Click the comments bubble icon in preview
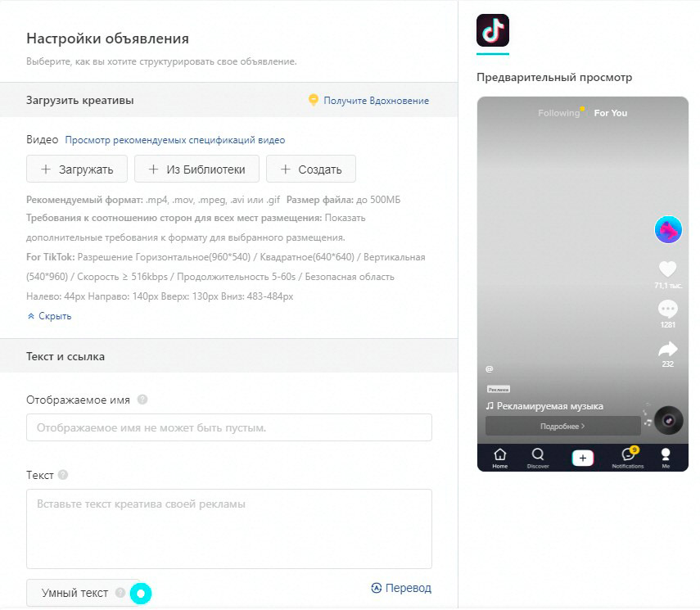The height and width of the screenshot is (610, 700). [x=668, y=309]
